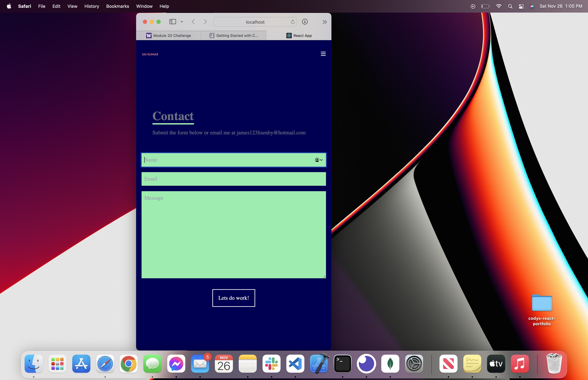Image resolution: width=588 pixels, height=380 pixels.
Task: Activate Siri from the menu bar
Action: [532, 6]
